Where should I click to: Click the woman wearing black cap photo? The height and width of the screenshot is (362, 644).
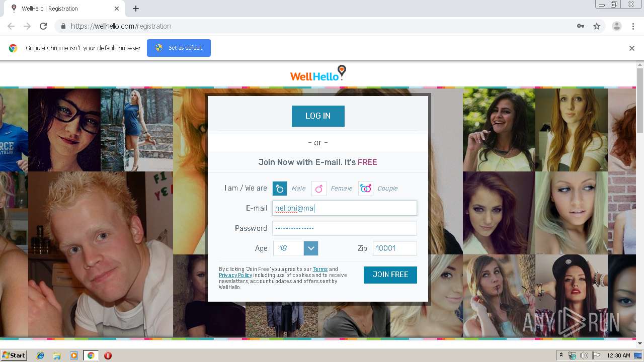tap(572, 296)
